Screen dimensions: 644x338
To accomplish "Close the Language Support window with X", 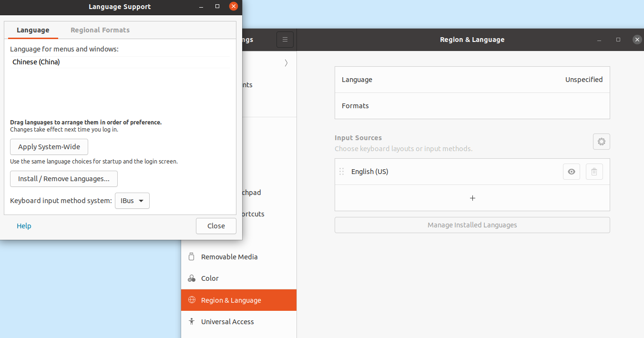I will pyautogui.click(x=233, y=6).
